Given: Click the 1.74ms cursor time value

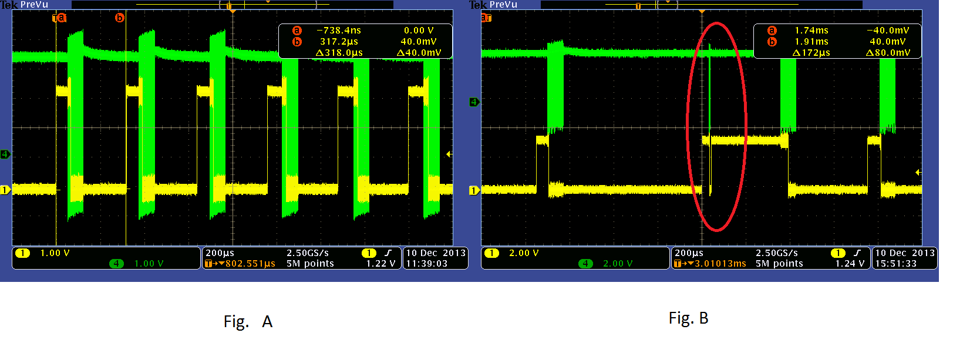Looking at the screenshot, I should (x=811, y=31).
